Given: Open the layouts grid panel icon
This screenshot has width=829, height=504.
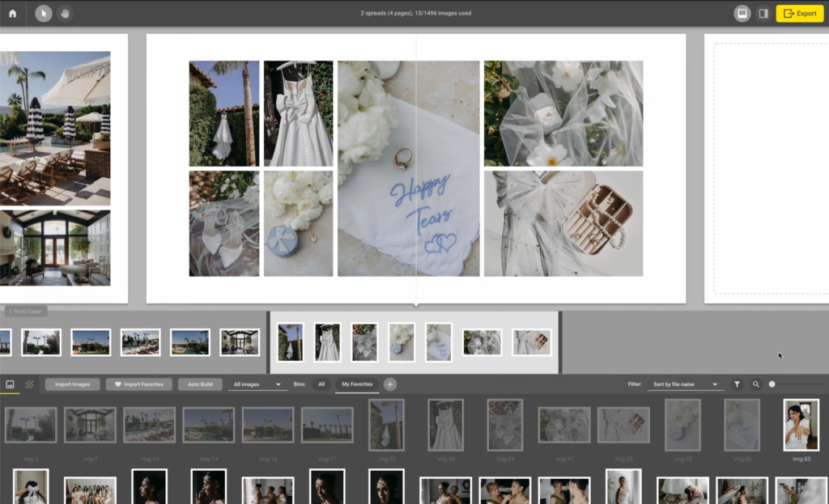Looking at the screenshot, I should pos(30,384).
